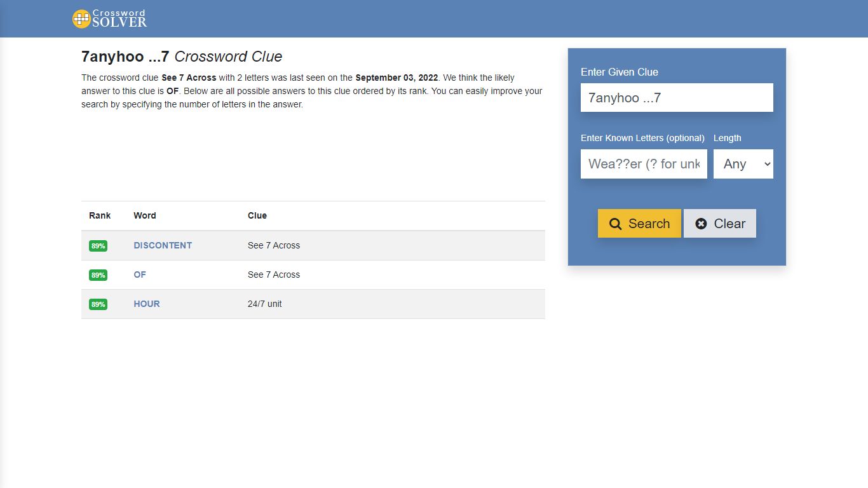Select the Clue column header
This screenshot has height=488, width=868.
point(257,215)
